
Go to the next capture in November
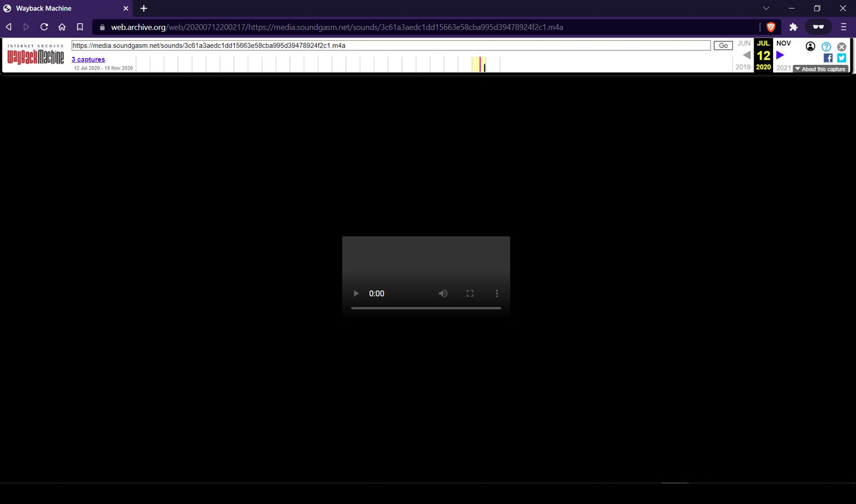pos(780,55)
